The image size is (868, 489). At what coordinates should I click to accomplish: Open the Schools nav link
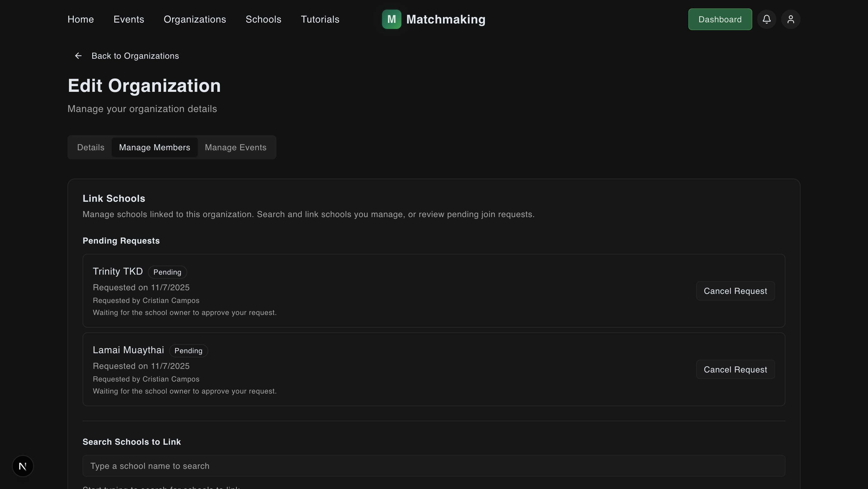[263, 19]
